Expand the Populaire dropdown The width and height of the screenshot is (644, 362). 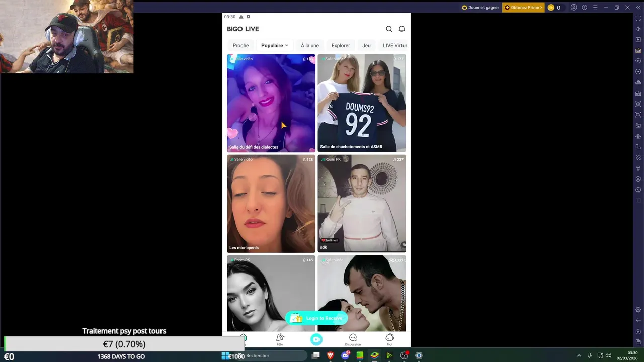click(x=275, y=45)
